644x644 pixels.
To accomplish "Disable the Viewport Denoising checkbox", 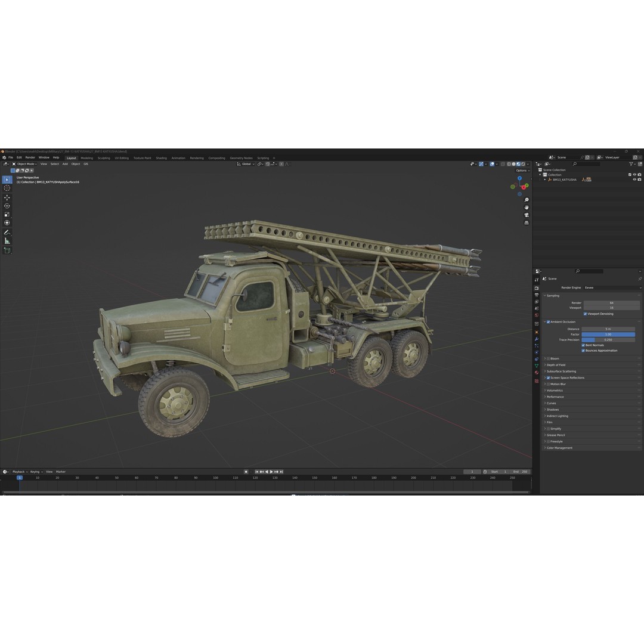I will pyautogui.click(x=584, y=314).
